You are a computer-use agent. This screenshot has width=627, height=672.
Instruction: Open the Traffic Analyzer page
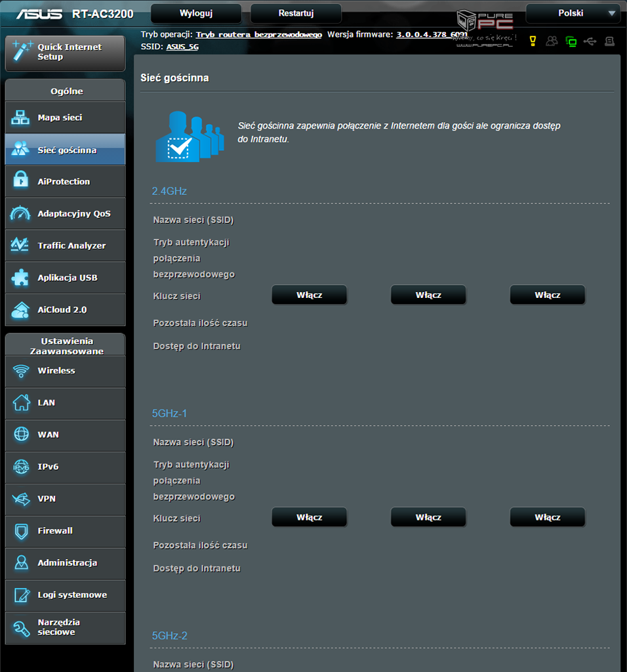(x=65, y=245)
